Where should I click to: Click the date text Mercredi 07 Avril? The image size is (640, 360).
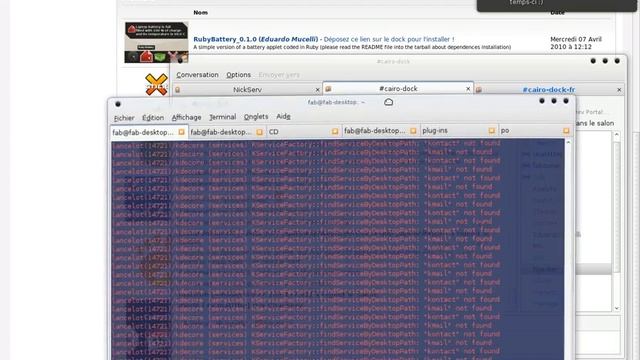point(576,39)
